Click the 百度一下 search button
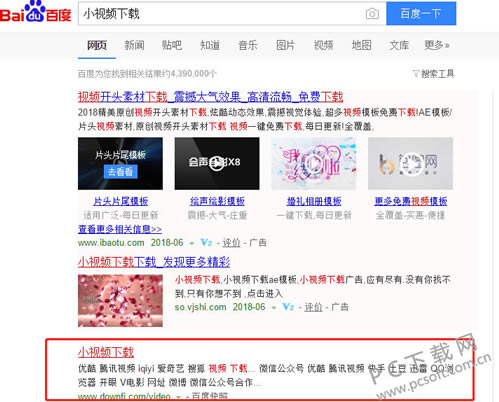 point(421,14)
